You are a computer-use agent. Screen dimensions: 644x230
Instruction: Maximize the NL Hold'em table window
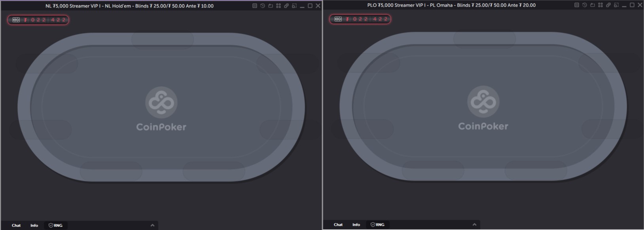310,6
